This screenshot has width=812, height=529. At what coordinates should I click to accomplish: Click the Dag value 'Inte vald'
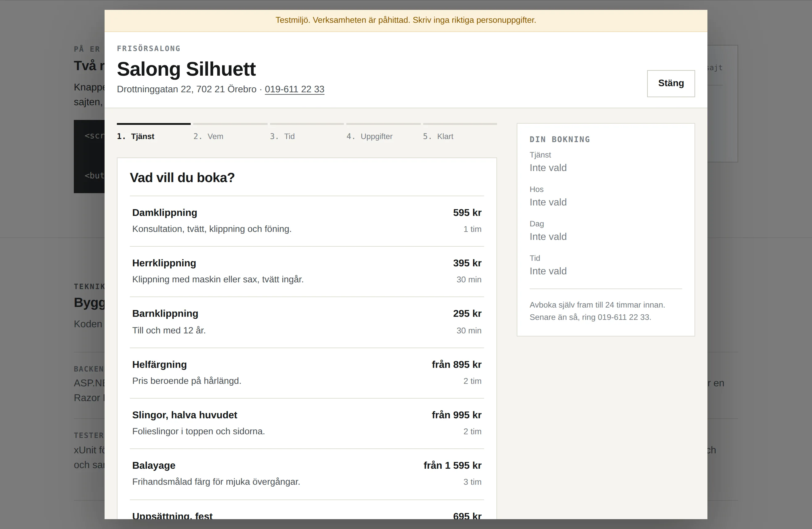click(x=548, y=237)
